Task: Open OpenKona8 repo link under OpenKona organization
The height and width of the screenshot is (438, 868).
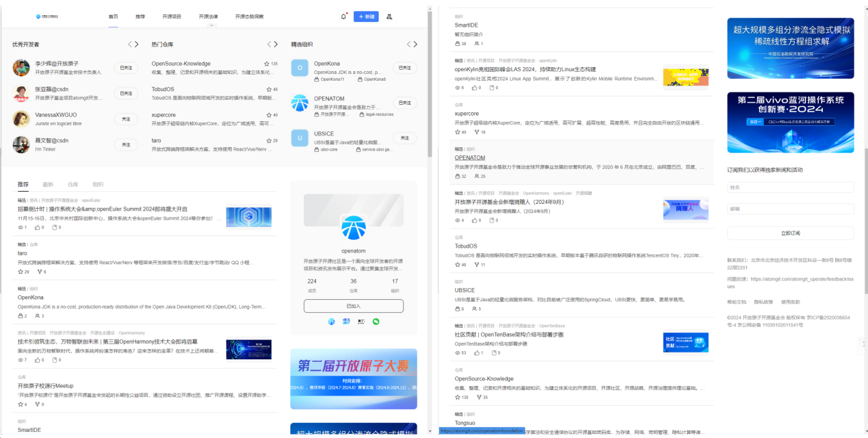Action: click(371, 79)
